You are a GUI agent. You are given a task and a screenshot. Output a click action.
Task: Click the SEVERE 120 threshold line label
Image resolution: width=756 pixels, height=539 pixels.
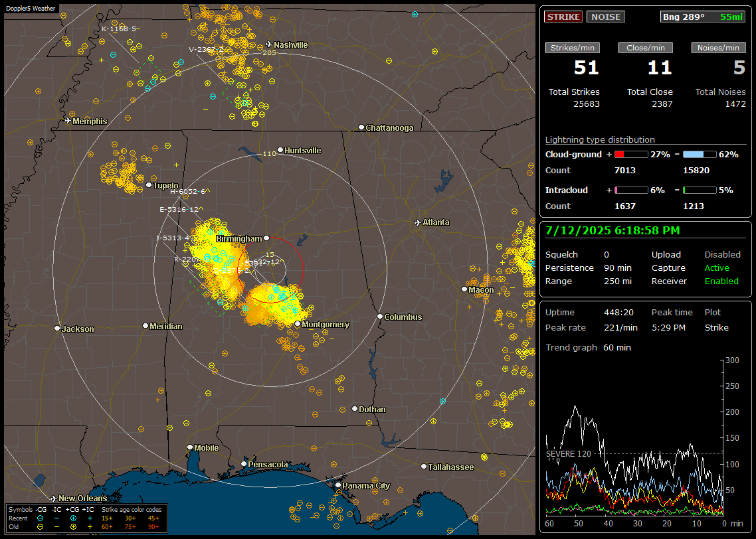(x=569, y=454)
